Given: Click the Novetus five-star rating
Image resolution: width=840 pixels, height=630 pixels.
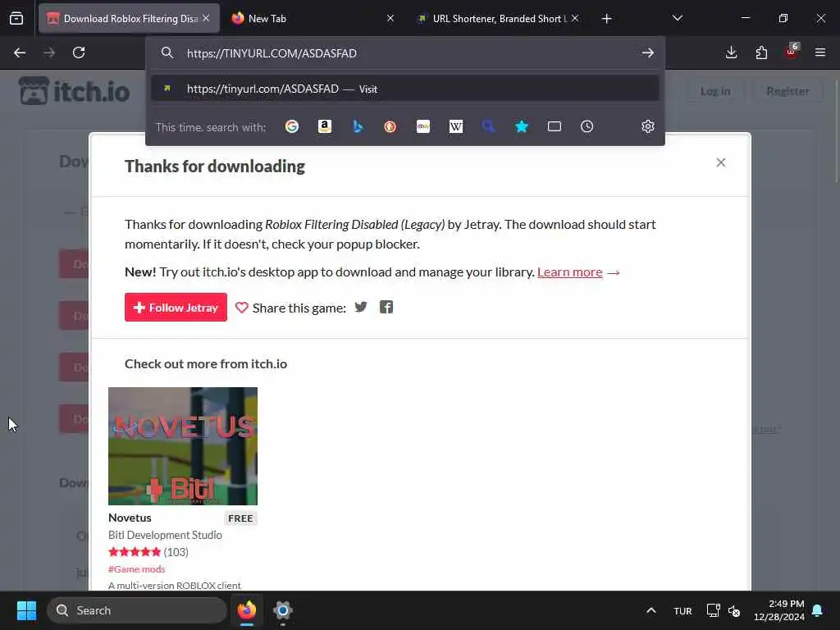Looking at the screenshot, I should coord(135,552).
